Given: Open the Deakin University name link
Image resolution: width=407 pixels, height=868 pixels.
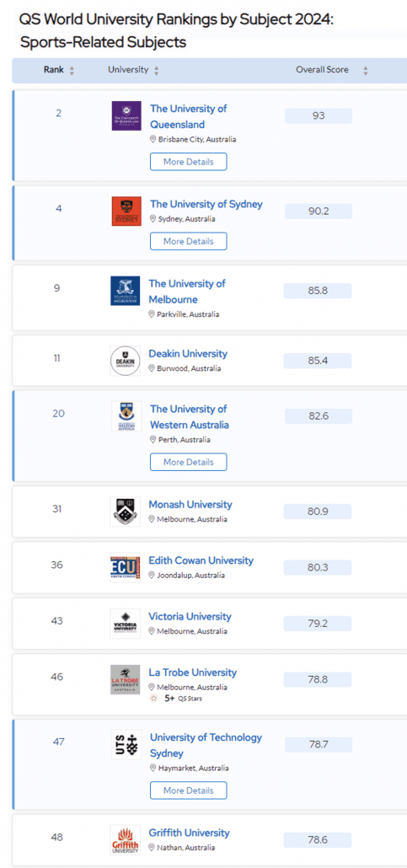Looking at the screenshot, I should click(188, 353).
